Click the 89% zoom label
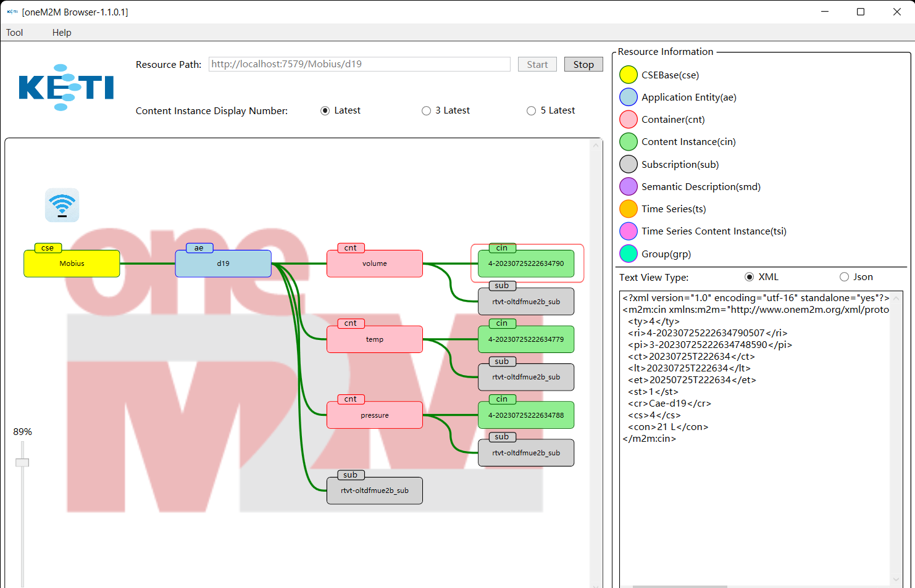The image size is (915, 588). [23, 432]
